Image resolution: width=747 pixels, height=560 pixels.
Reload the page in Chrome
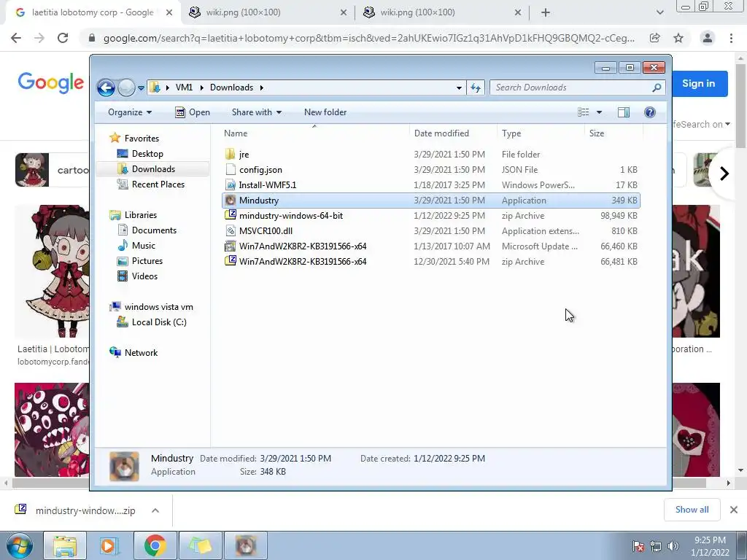click(63, 38)
